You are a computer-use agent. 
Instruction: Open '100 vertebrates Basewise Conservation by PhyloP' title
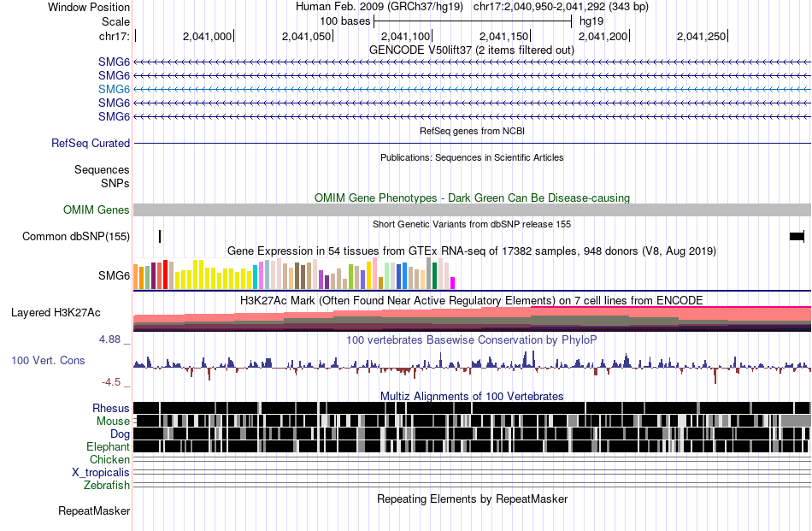[x=472, y=339]
